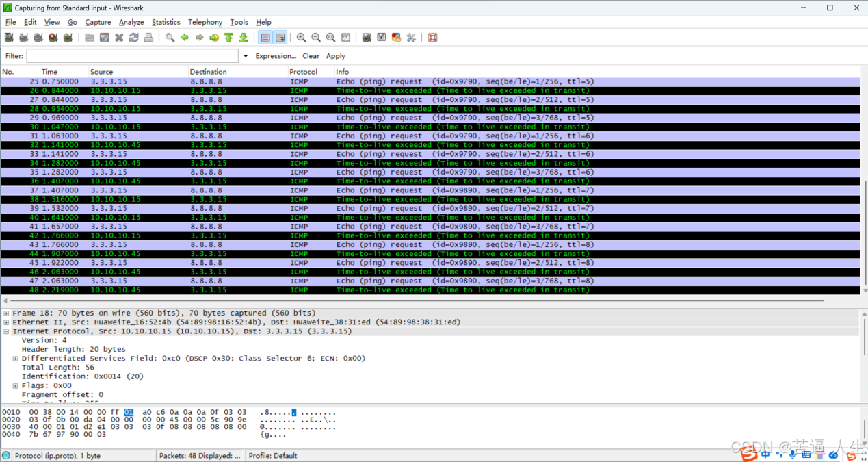868x462 pixels.
Task: Open the filter history dropdown
Action: click(245, 56)
